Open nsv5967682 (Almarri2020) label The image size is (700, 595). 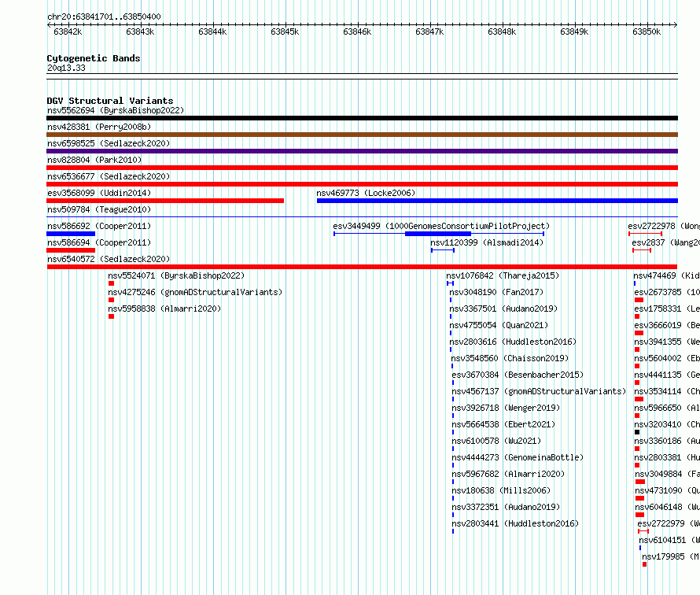click(x=508, y=474)
